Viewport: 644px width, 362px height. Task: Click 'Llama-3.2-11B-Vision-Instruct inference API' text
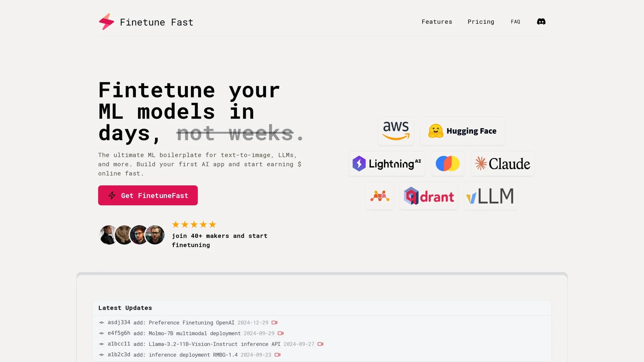(x=215, y=344)
